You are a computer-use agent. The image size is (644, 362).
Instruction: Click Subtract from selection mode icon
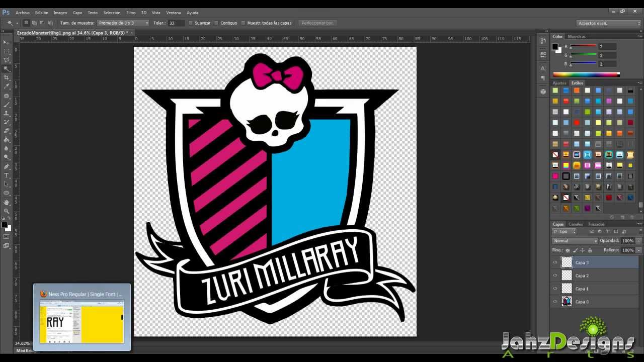[42, 23]
